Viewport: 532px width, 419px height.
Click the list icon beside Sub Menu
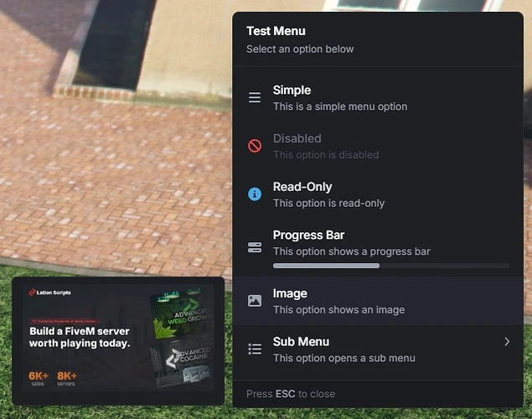[x=255, y=349]
